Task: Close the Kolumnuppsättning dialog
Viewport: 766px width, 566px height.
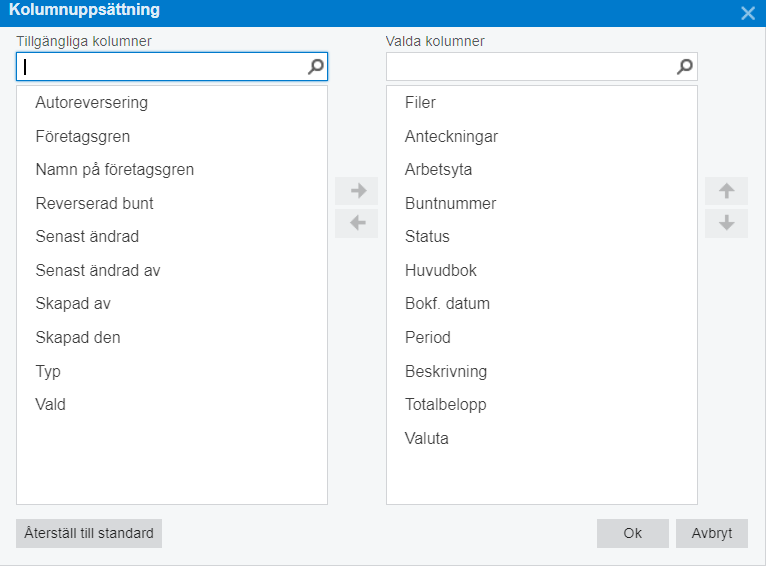Action: tap(747, 13)
